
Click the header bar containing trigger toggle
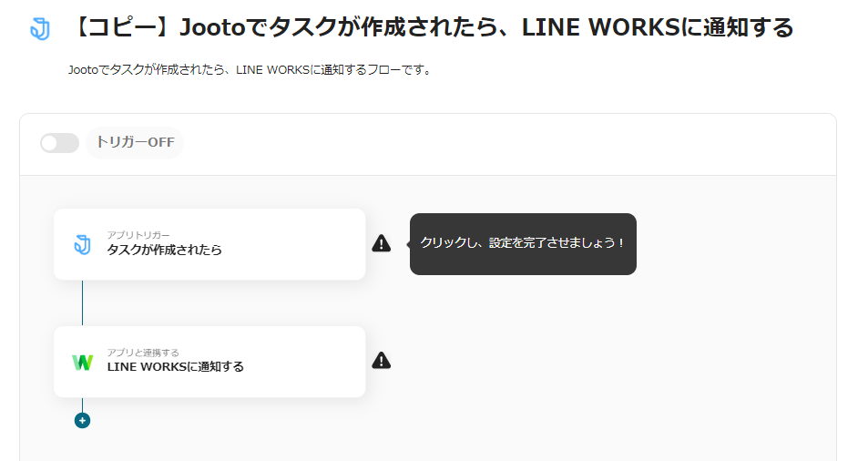tap(428, 145)
